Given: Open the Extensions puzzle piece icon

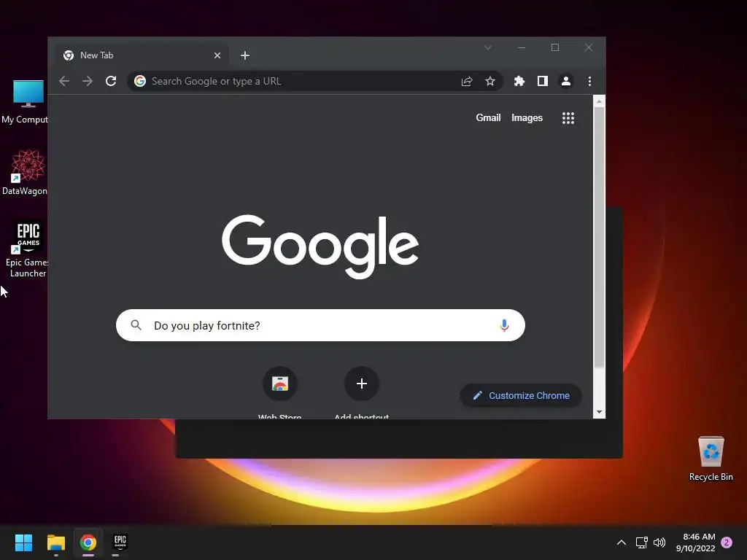Looking at the screenshot, I should [x=519, y=81].
